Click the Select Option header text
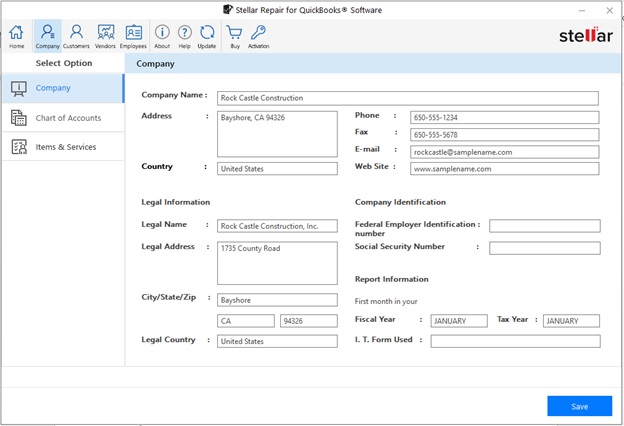The image size is (624, 426). coord(64,63)
